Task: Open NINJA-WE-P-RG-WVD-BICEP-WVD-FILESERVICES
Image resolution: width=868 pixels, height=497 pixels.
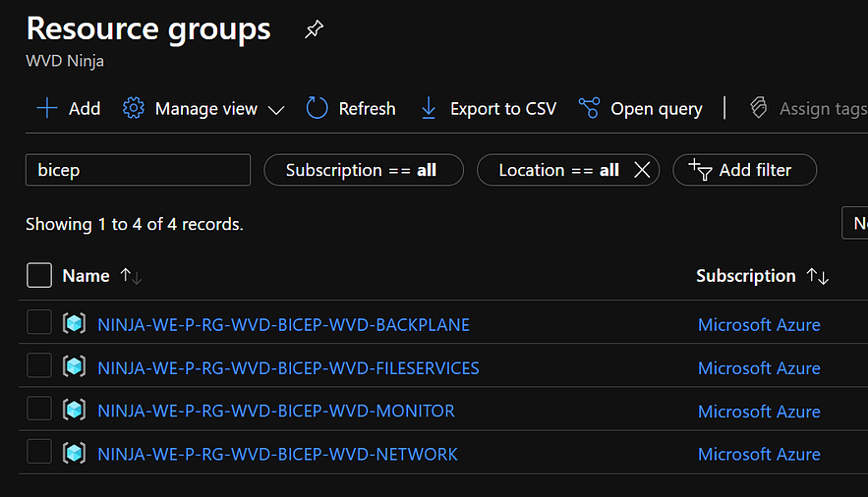Action: tap(288, 367)
